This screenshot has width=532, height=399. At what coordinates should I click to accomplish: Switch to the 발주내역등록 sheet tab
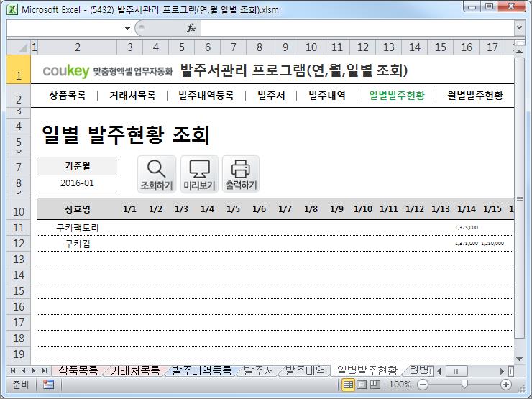point(202,370)
